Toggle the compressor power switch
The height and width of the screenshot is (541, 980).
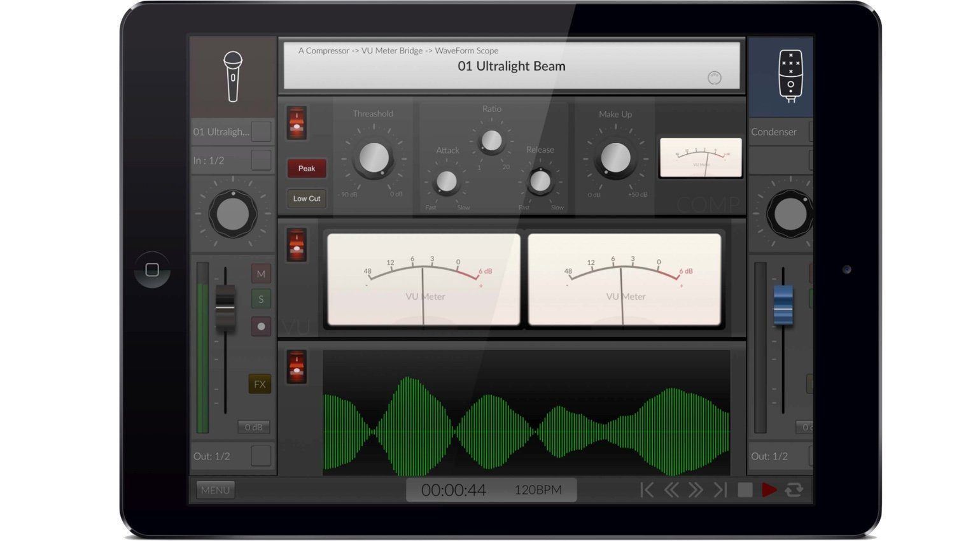click(297, 123)
